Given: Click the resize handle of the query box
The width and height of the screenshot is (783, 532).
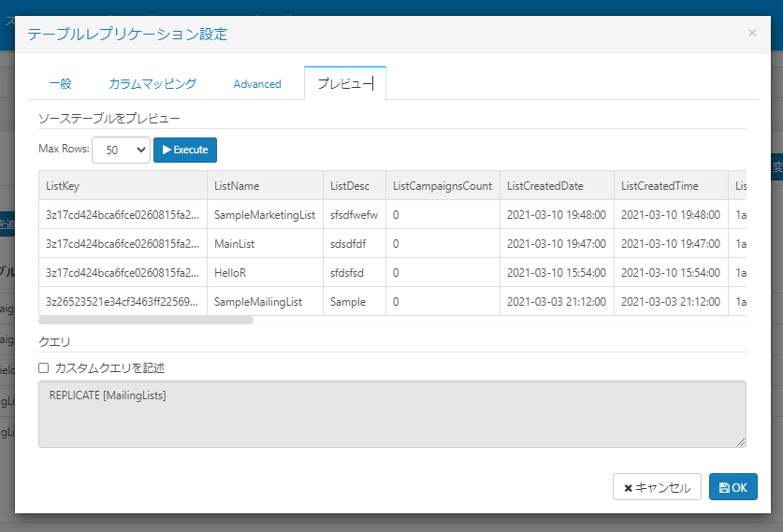Looking at the screenshot, I should click(x=741, y=442).
